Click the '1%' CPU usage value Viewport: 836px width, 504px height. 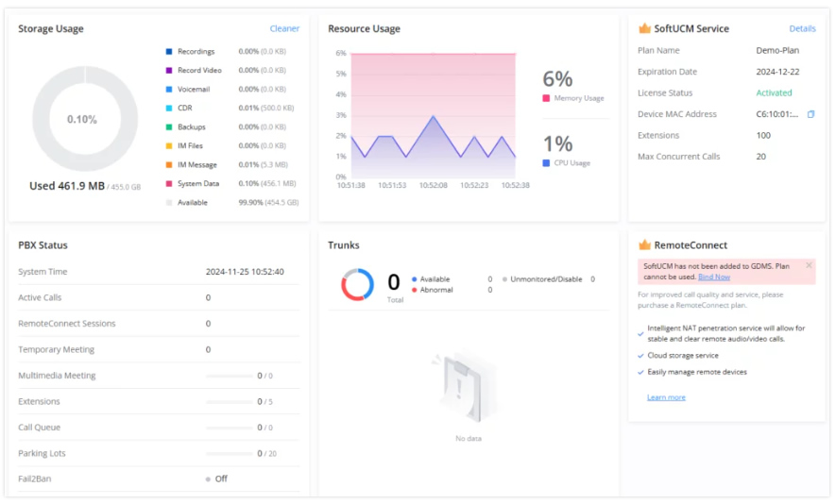pyautogui.click(x=557, y=143)
